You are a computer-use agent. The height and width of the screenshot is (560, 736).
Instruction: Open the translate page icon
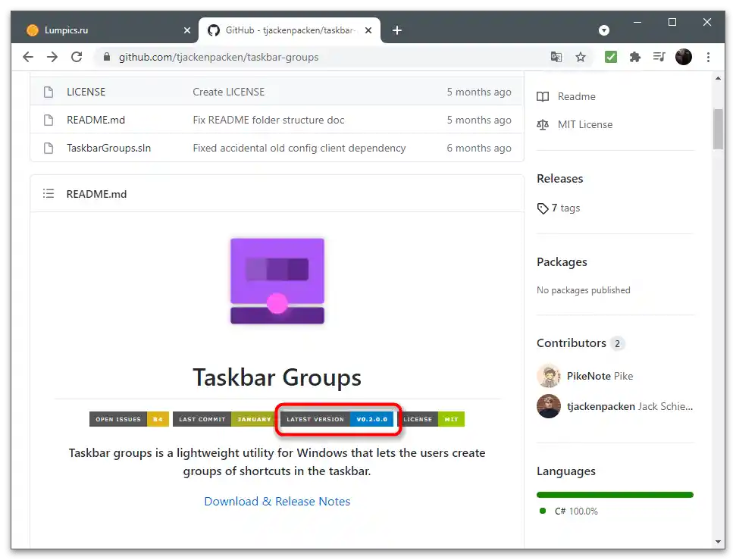556,57
